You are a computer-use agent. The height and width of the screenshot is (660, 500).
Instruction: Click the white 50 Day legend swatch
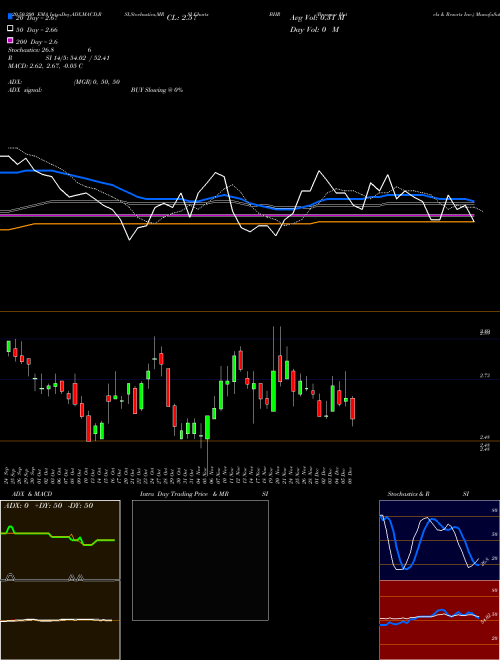[10, 29]
